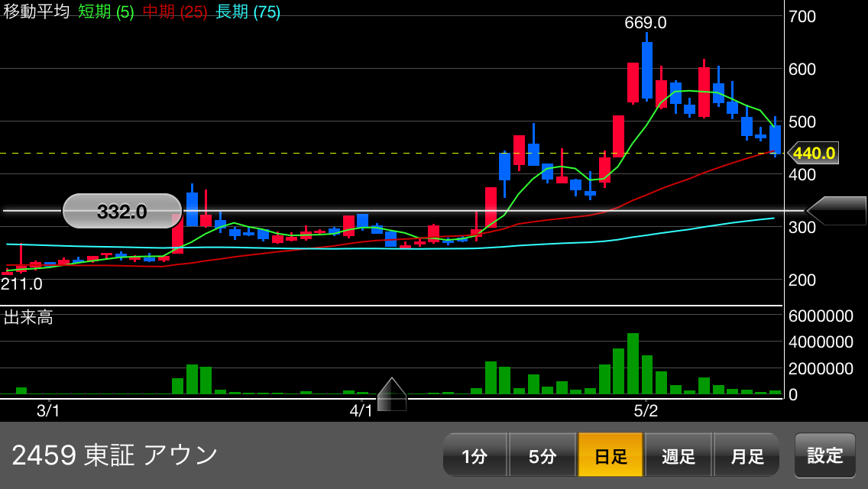This screenshot has width=868, height=489.
Task: Tap the 5/2 date label on the time axis
Action: click(x=646, y=410)
